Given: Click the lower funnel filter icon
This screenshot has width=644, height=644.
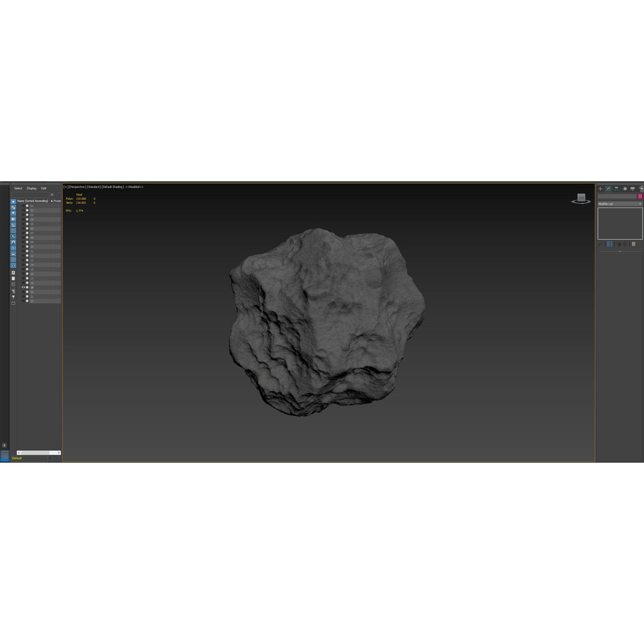Looking at the screenshot, I should [x=13, y=297].
